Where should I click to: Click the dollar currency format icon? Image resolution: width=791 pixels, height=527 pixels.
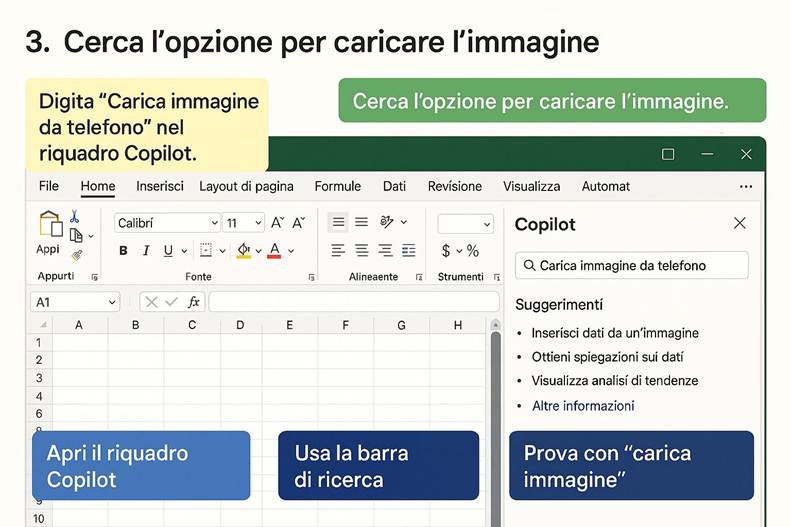446,251
